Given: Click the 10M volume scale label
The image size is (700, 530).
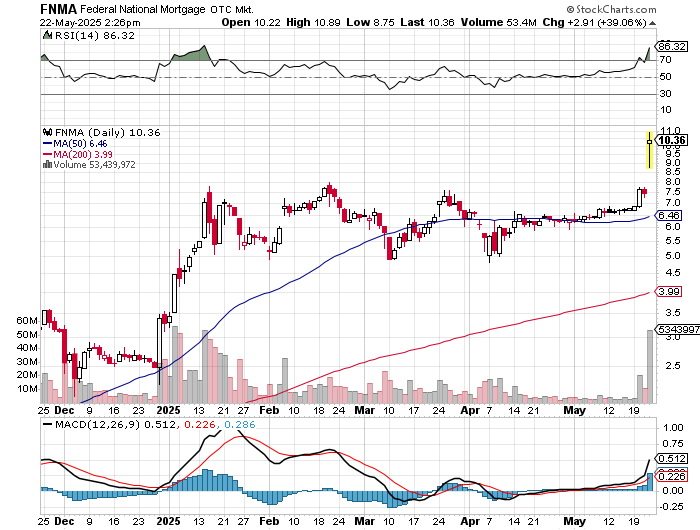Looking at the screenshot, I should tap(27, 388).
